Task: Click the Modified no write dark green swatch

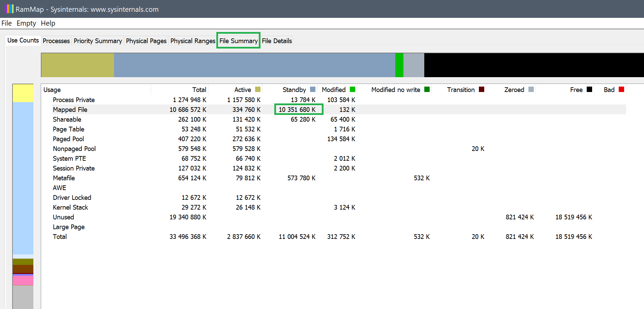Action: click(427, 89)
